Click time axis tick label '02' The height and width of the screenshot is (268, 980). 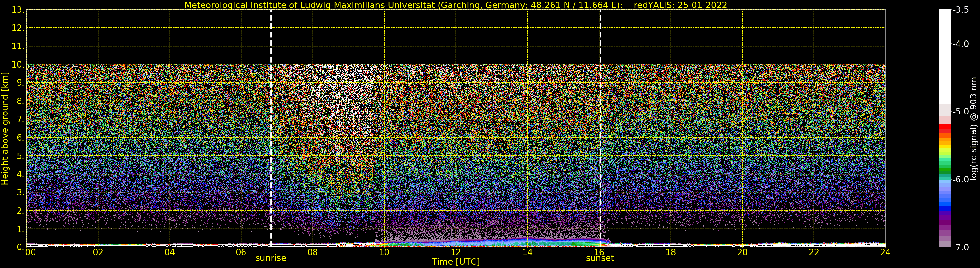98,252
